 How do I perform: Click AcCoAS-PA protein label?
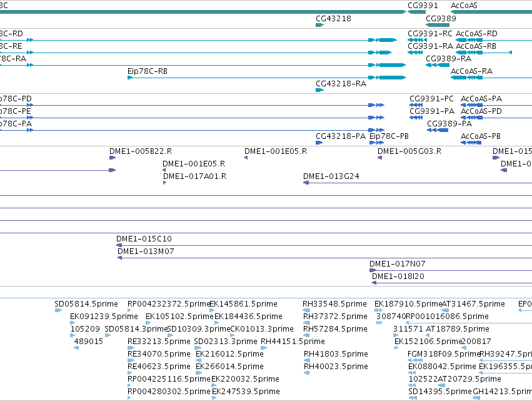(481, 99)
